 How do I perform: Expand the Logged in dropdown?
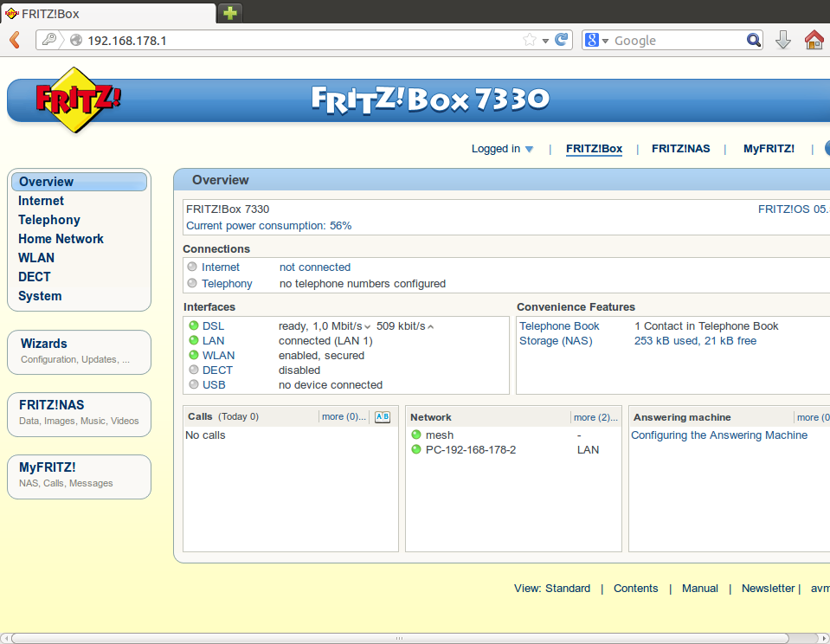(x=503, y=149)
